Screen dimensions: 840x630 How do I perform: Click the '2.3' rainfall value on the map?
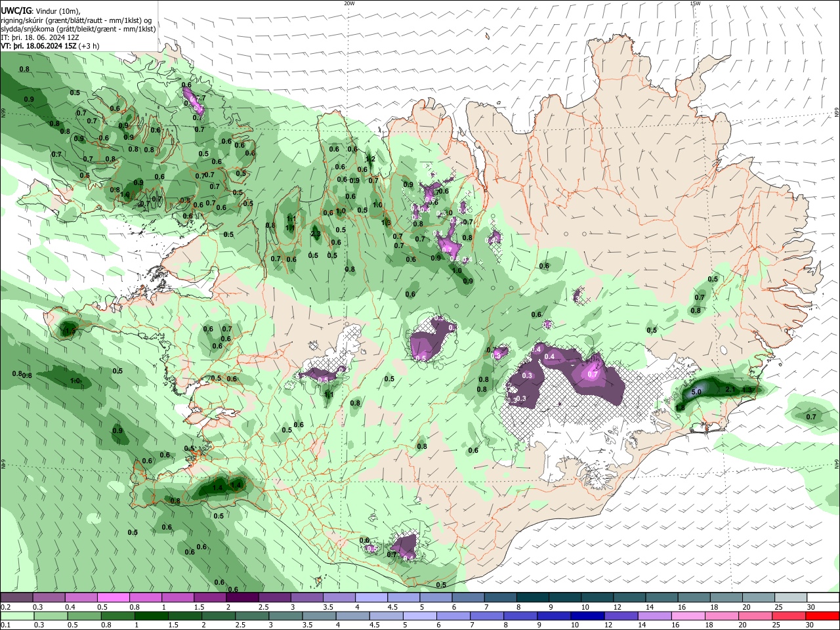pyautogui.click(x=316, y=234)
